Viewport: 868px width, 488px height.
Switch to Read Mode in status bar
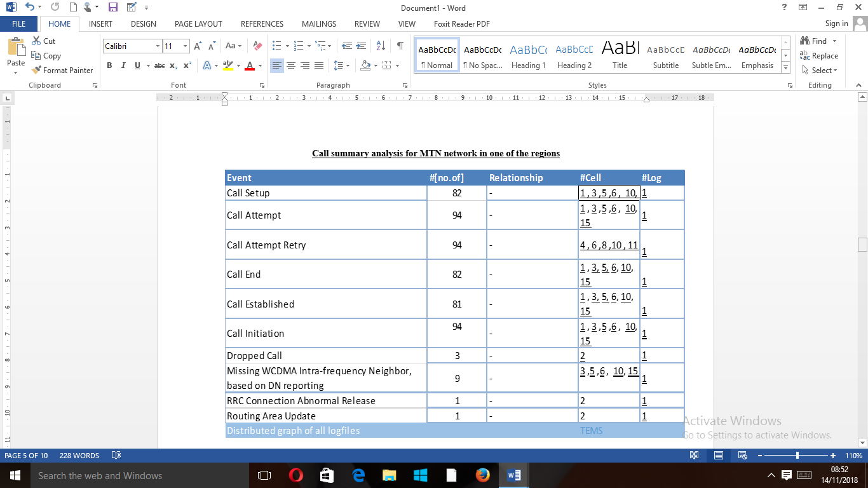coord(695,456)
